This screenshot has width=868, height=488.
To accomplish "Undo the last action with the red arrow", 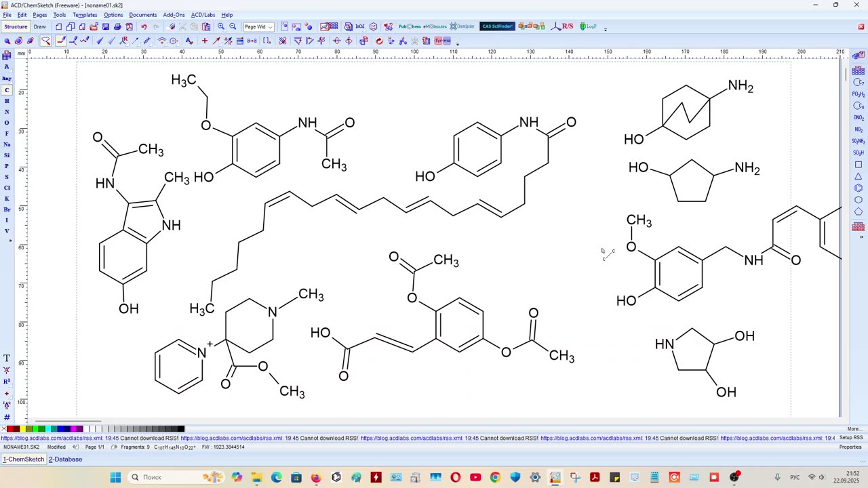I will click(144, 26).
